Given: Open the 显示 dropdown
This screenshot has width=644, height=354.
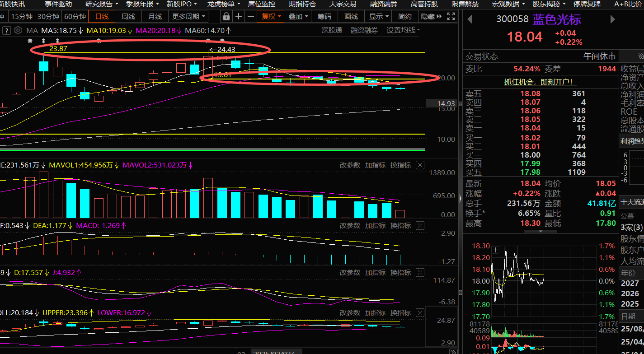Looking at the screenshot, I should click(379, 17).
